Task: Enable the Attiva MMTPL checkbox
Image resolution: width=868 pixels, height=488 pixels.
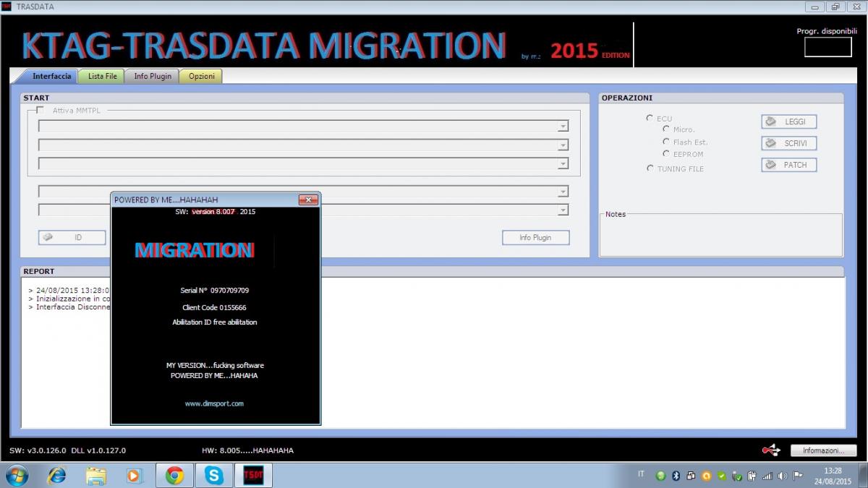Action: coord(40,111)
